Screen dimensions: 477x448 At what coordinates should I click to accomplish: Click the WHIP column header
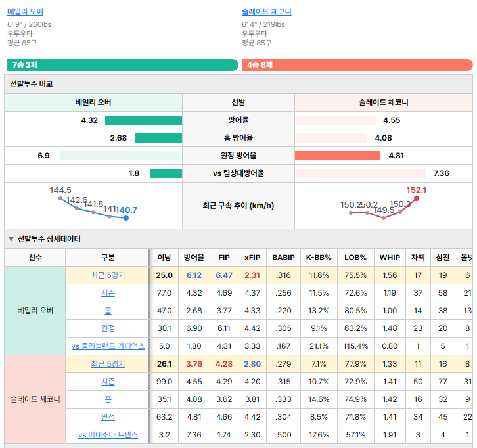pos(390,258)
